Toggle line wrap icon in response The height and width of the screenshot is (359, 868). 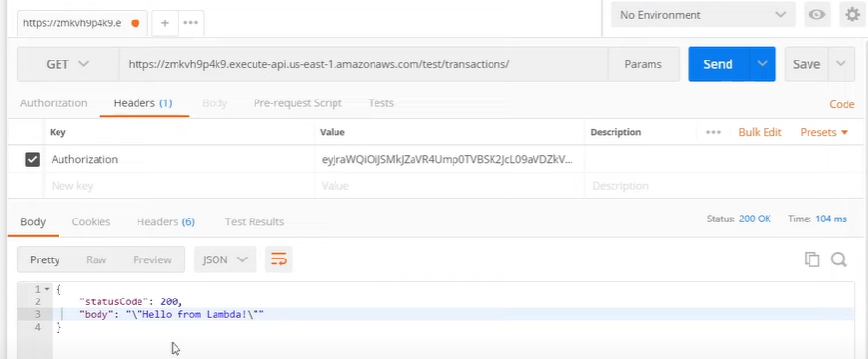tap(279, 259)
